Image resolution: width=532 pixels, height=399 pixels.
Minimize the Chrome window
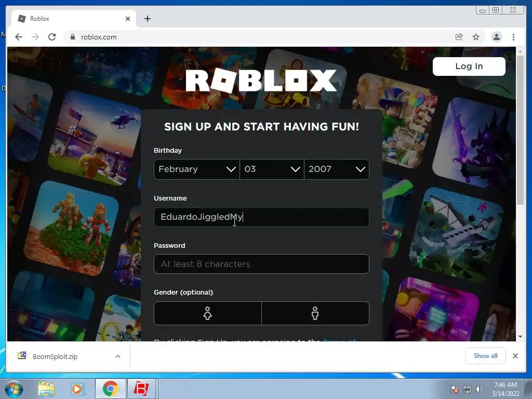[483, 10]
